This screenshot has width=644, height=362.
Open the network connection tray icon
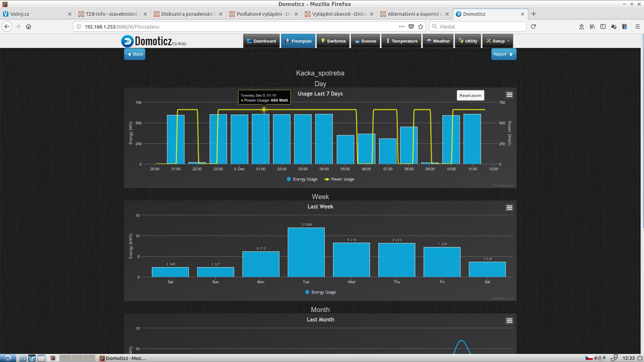[614, 358]
